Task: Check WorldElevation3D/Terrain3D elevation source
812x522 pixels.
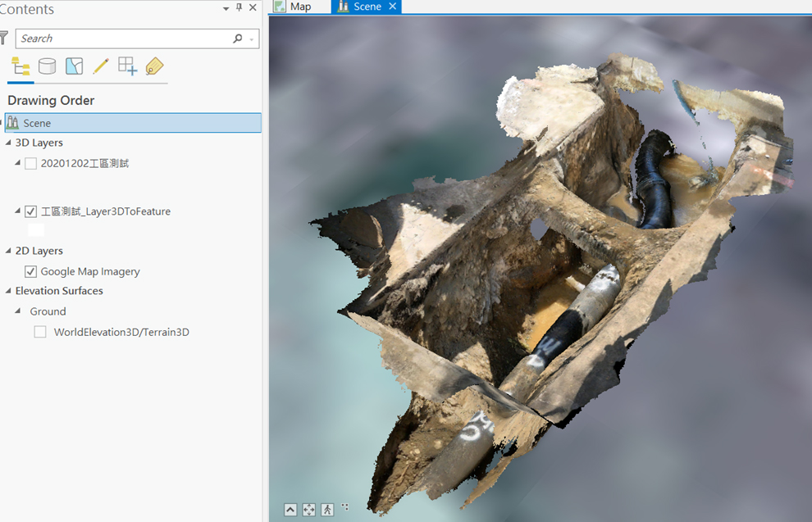Action: (x=40, y=333)
